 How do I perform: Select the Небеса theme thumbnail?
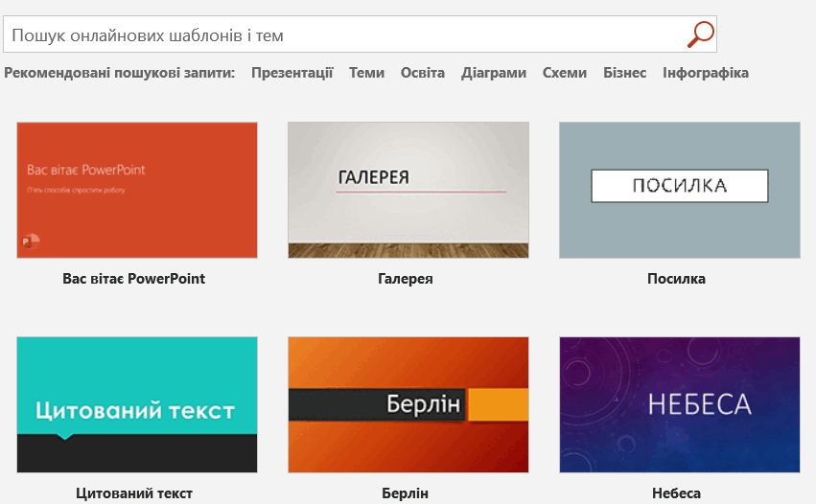pos(680,404)
